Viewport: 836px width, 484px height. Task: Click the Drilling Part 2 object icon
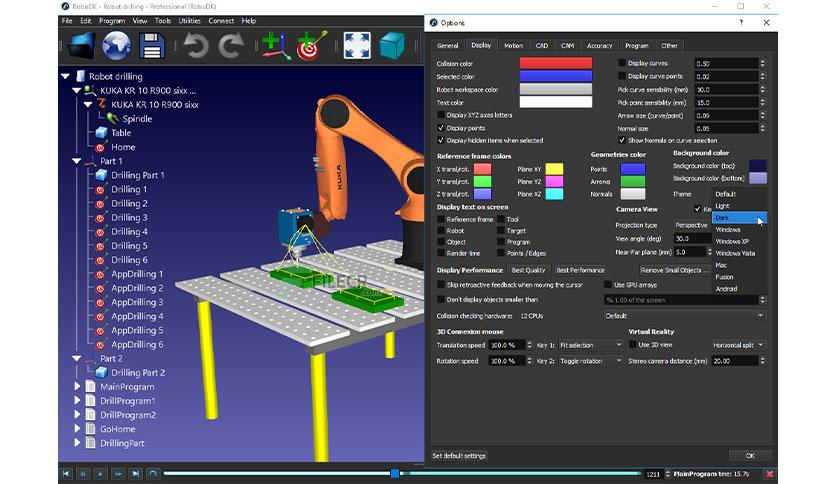pyautogui.click(x=101, y=373)
